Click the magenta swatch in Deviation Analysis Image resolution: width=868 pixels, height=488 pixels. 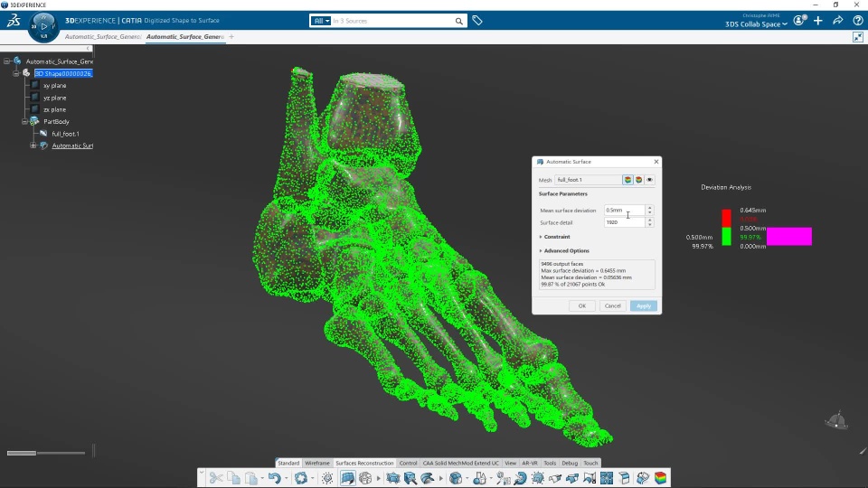click(788, 236)
